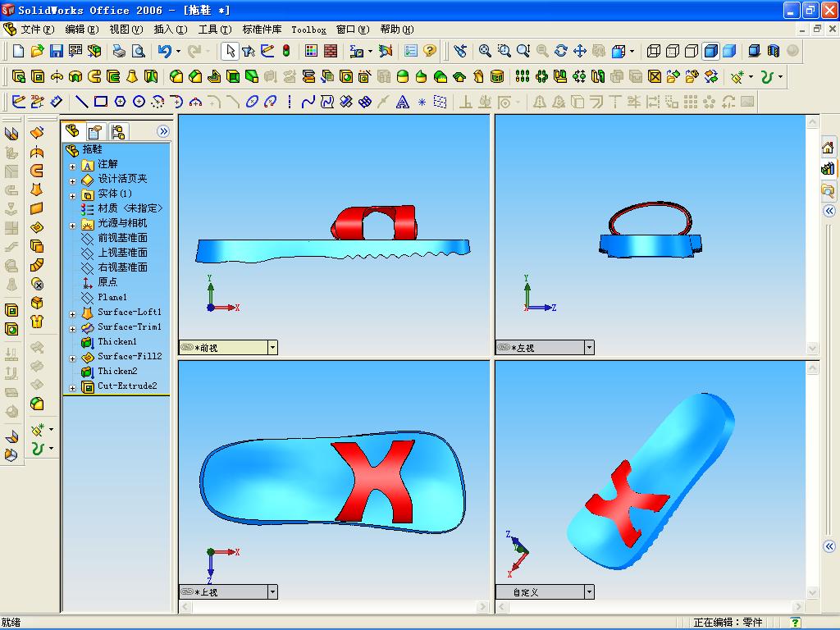Expand the 光源与相机 node

pyautogui.click(x=73, y=226)
